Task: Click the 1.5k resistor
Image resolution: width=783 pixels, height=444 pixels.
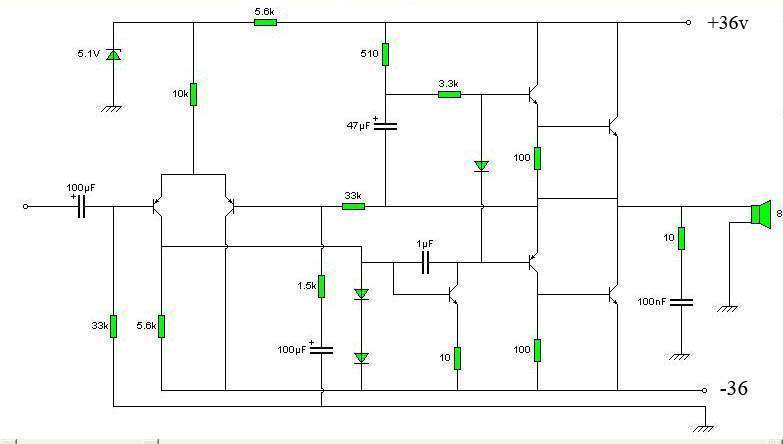Action: point(321,286)
